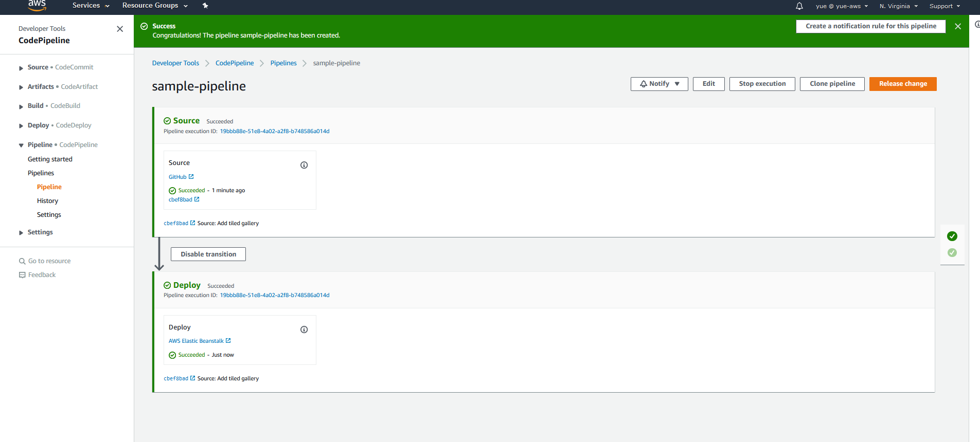Click the sample-pipeline page title

tap(199, 86)
